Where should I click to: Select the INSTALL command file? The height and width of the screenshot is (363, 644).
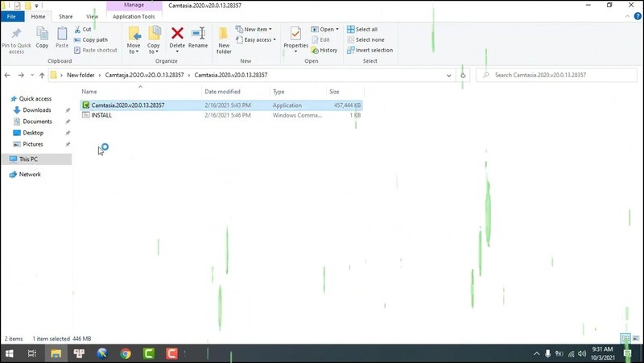point(221,115)
